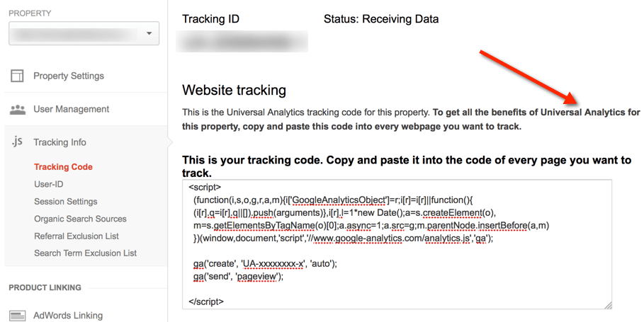
Task: Open User Management
Action: coord(71,109)
